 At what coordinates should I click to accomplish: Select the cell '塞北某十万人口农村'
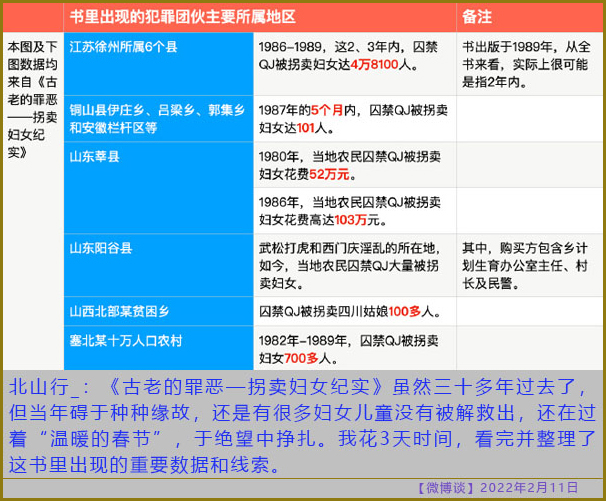(158, 348)
